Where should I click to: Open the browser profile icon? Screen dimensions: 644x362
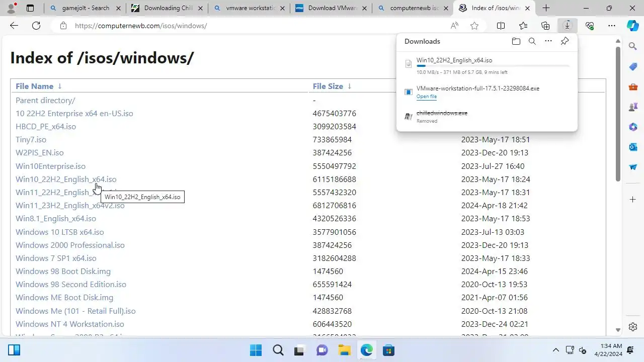[11, 8]
